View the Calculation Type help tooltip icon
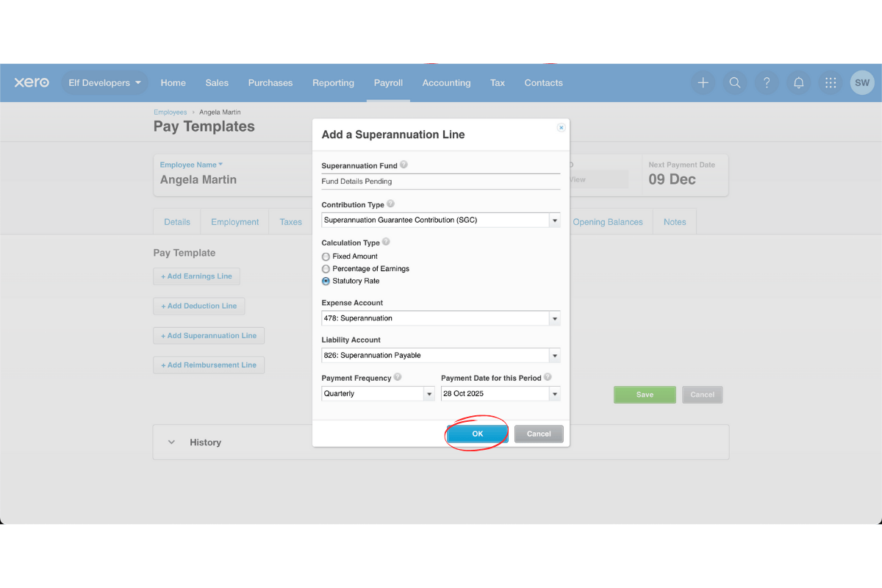Viewport: 882px width, 588px height. click(384, 242)
